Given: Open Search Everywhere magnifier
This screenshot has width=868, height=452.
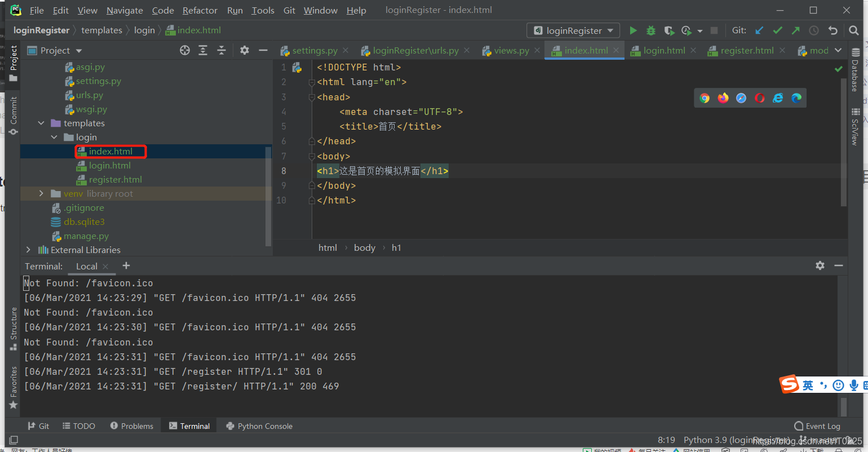Looking at the screenshot, I should coord(853,30).
